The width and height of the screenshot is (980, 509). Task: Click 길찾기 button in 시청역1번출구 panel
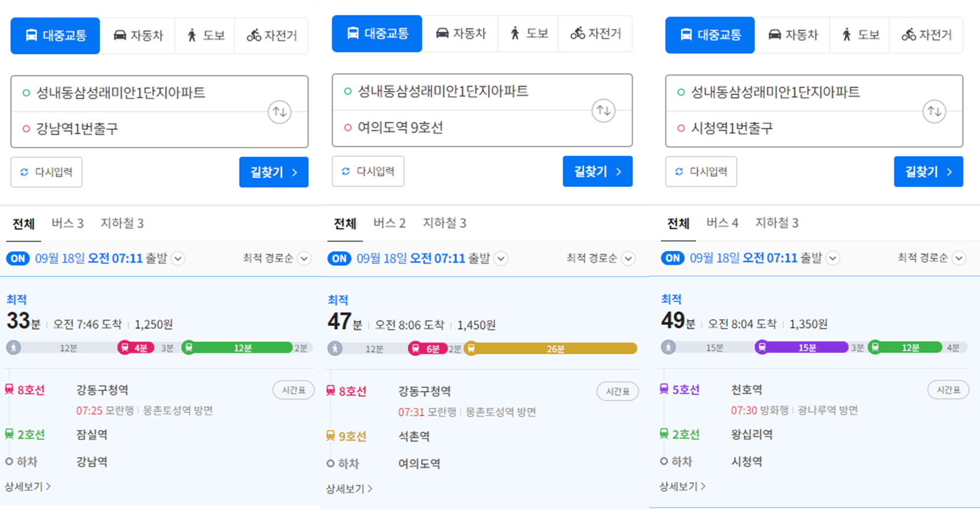928,172
